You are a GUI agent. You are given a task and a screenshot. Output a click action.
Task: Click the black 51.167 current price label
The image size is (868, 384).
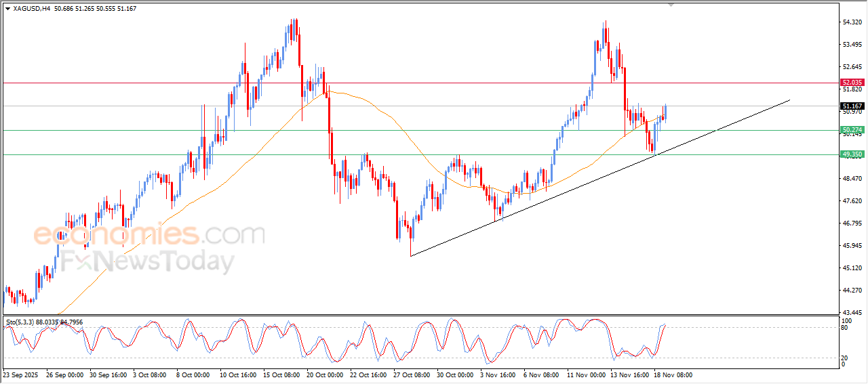(x=851, y=106)
